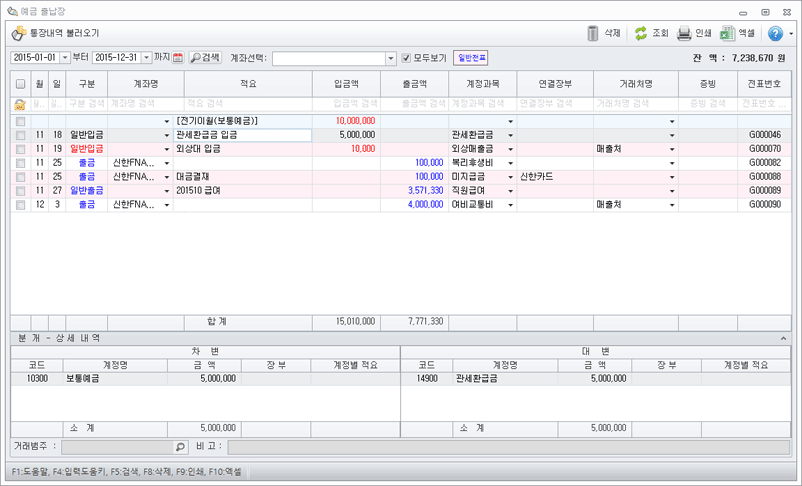Open the blue help question mark icon
The height and width of the screenshot is (486, 802).
coord(775,33)
